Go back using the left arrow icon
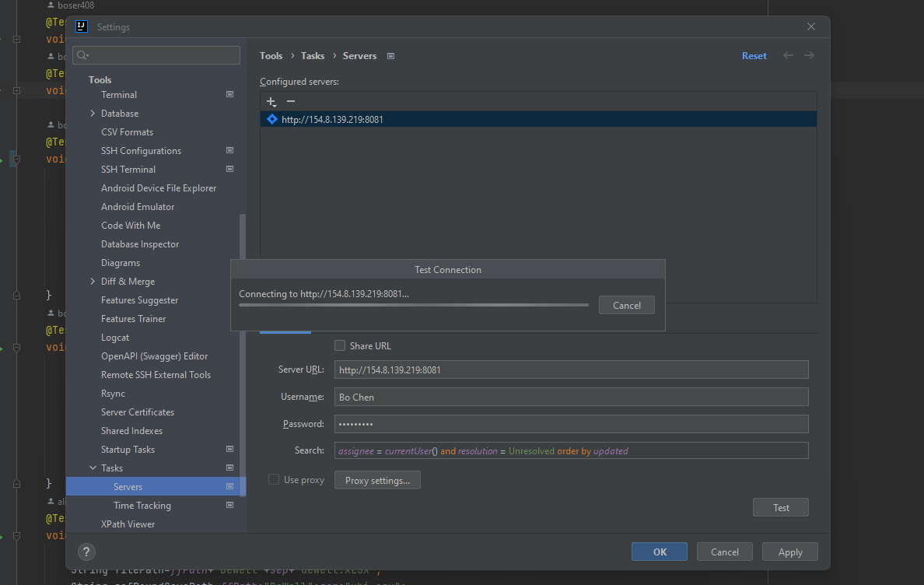The image size is (924, 585). [x=788, y=55]
